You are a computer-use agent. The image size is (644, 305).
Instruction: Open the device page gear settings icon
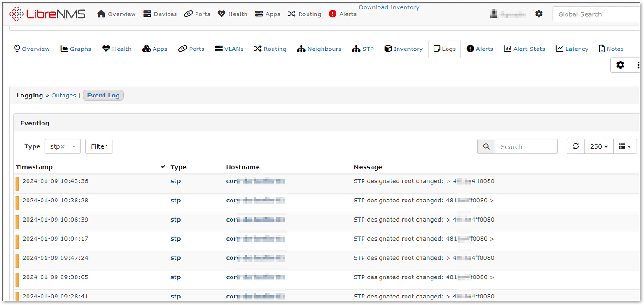point(620,65)
